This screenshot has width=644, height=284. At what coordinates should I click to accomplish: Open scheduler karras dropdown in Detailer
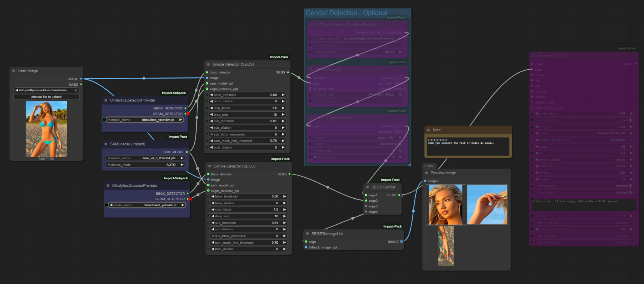pos(584,166)
